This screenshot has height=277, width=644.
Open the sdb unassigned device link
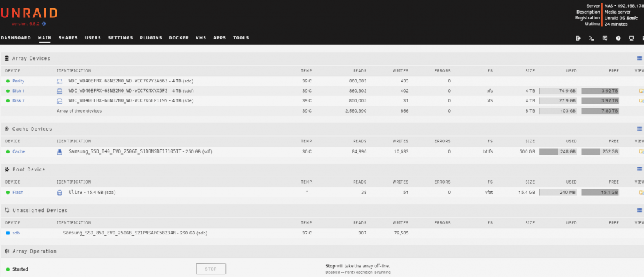pos(16,233)
